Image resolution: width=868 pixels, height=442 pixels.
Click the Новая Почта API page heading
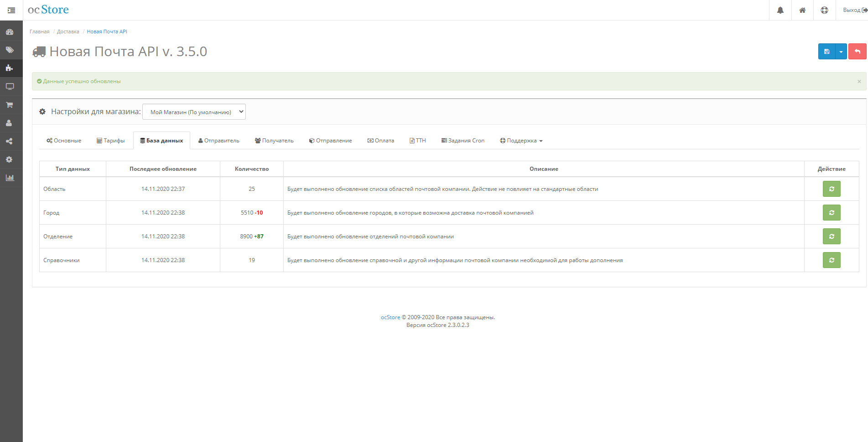click(128, 52)
